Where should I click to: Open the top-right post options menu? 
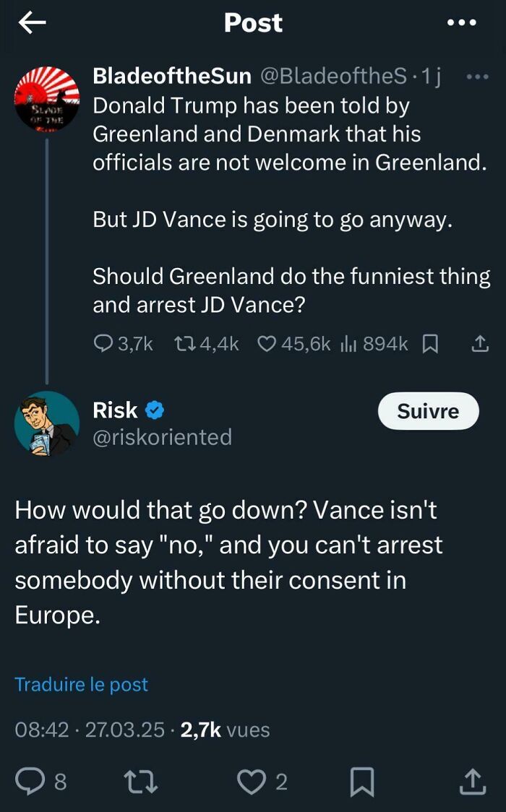coord(461,22)
